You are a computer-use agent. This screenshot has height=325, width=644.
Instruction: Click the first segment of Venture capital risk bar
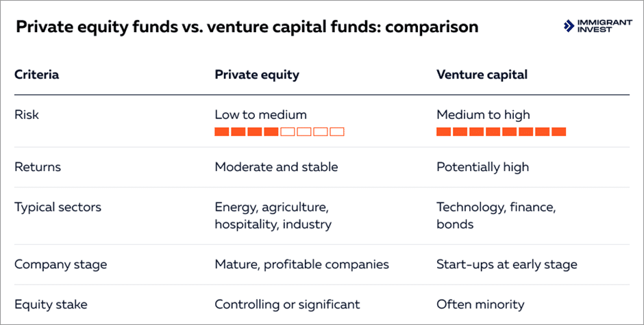[x=443, y=131]
